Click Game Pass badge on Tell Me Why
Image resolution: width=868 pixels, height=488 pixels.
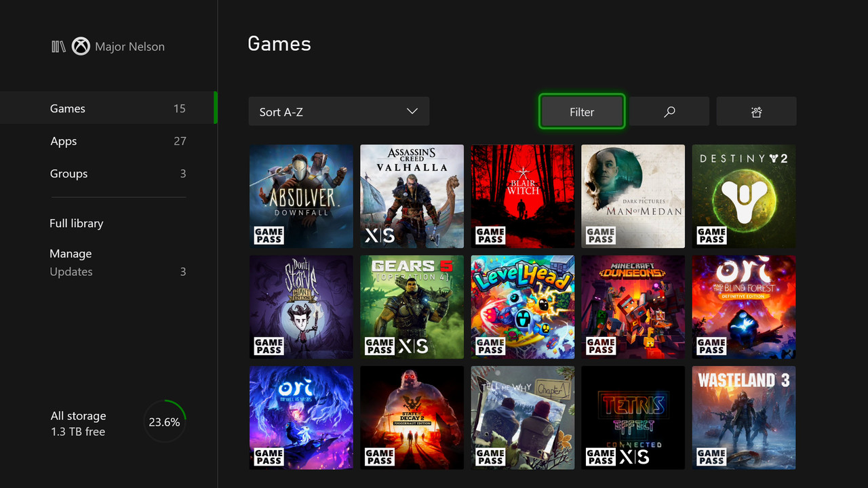click(x=490, y=457)
